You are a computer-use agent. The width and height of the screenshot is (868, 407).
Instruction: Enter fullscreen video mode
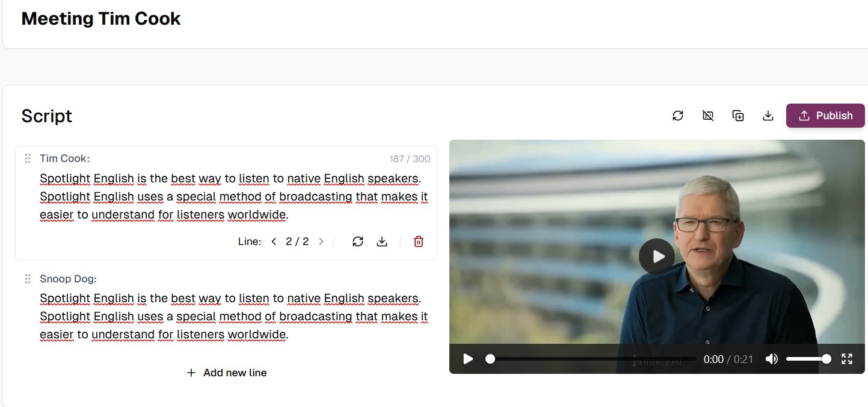pos(847,359)
